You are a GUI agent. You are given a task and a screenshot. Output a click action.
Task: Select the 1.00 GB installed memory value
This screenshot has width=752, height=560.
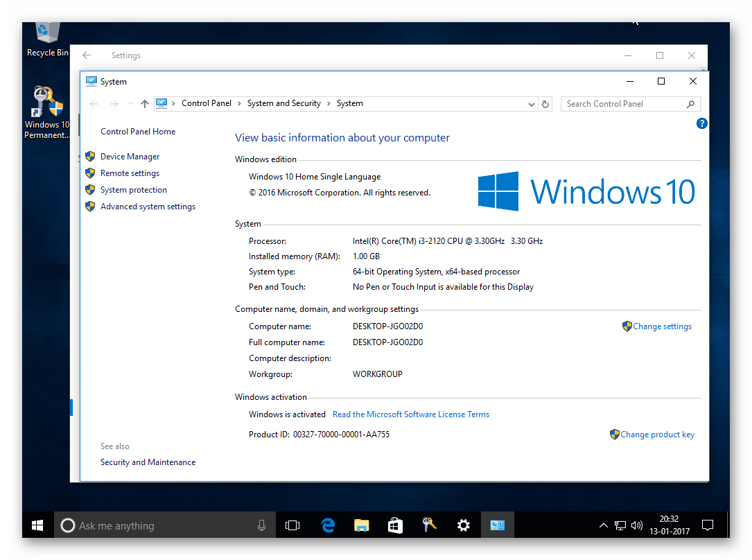367,256
